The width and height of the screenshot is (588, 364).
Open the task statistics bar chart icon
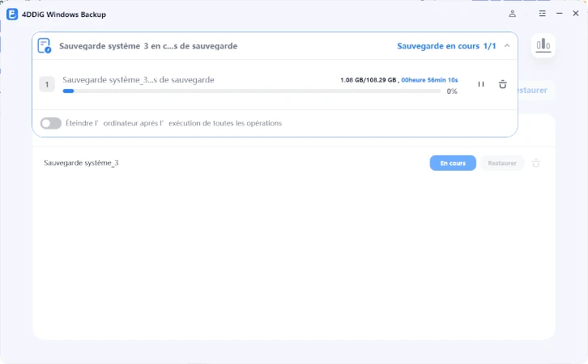(543, 45)
